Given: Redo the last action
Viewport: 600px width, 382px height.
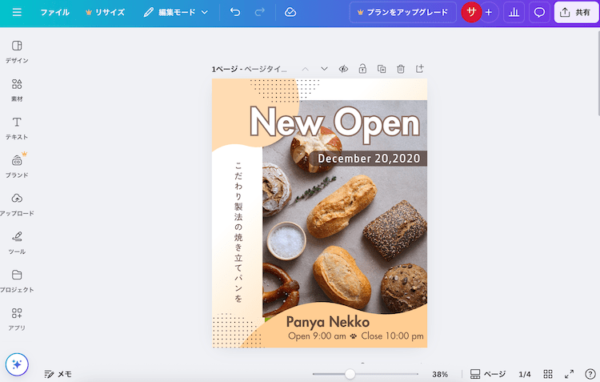Looking at the screenshot, I should (x=260, y=12).
